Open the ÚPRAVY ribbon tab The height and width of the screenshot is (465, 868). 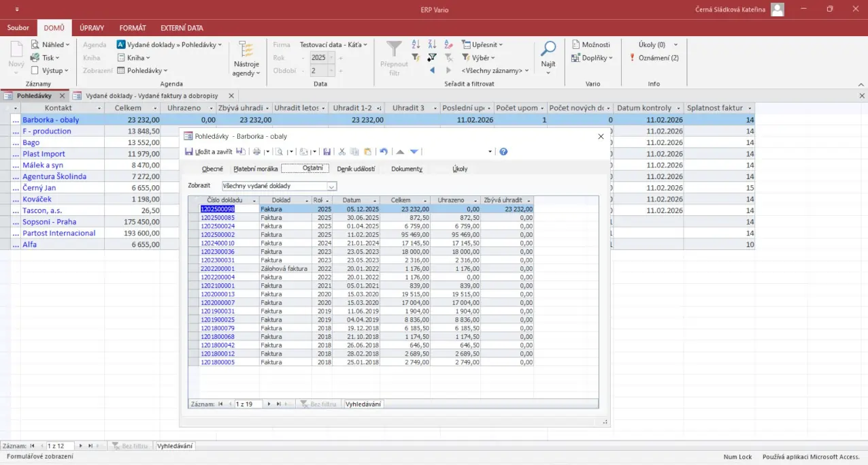(92, 28)
